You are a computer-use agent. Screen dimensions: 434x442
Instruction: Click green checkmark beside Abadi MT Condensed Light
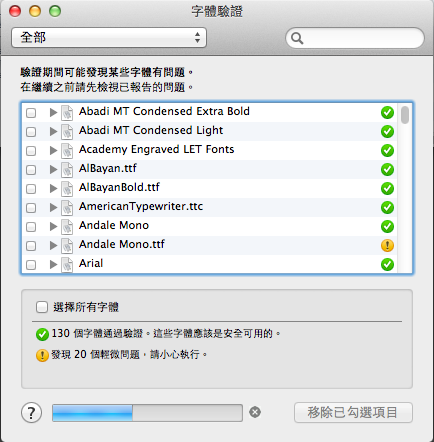(387, 132)
